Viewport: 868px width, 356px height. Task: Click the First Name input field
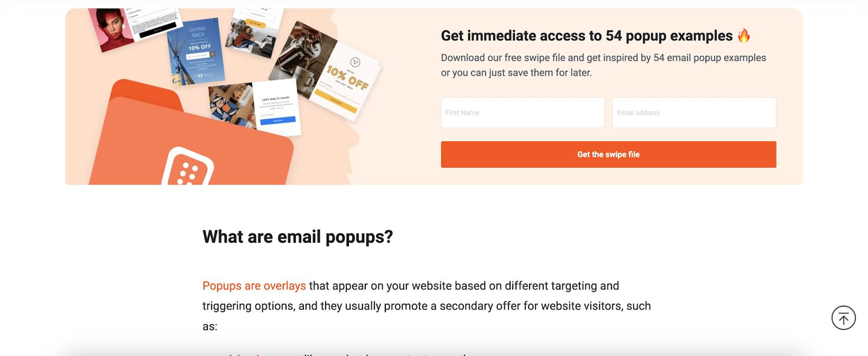(522, 113)
